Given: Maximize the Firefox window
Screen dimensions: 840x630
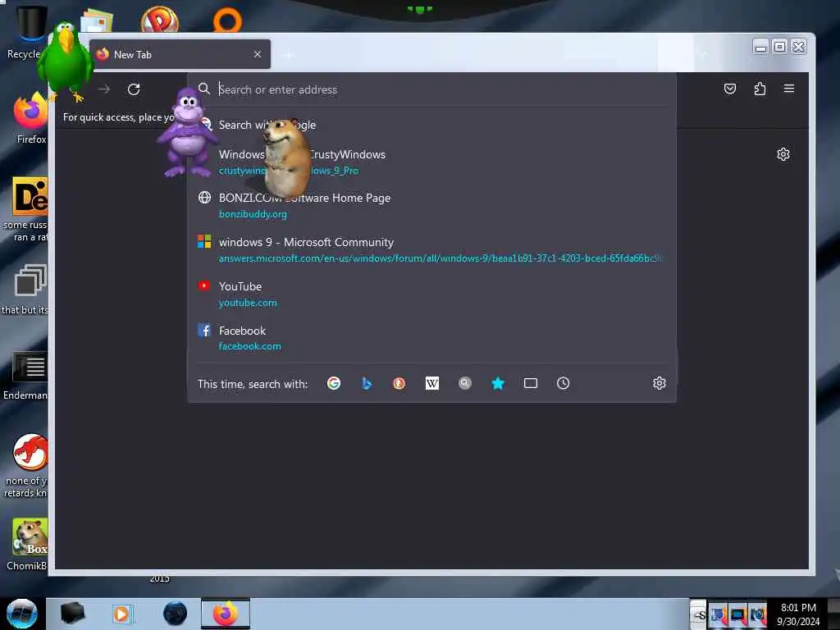Looking at the screenshot, I should coord(780,47).
